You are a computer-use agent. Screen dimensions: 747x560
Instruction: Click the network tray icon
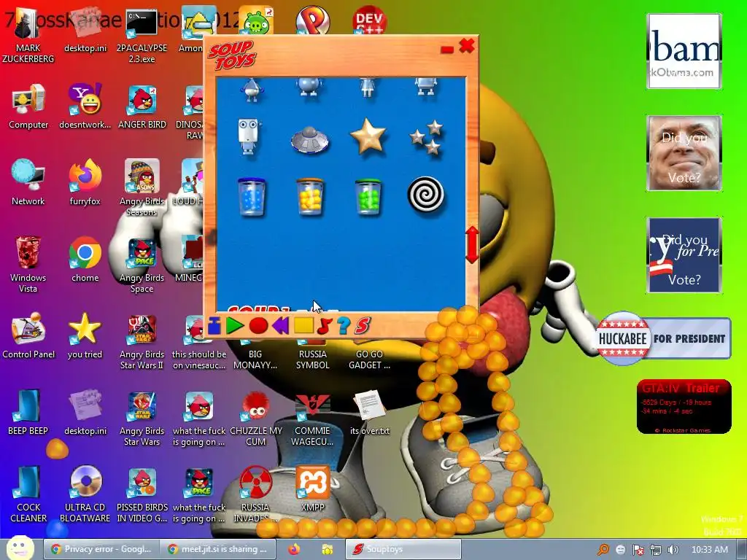coord(656,550)
